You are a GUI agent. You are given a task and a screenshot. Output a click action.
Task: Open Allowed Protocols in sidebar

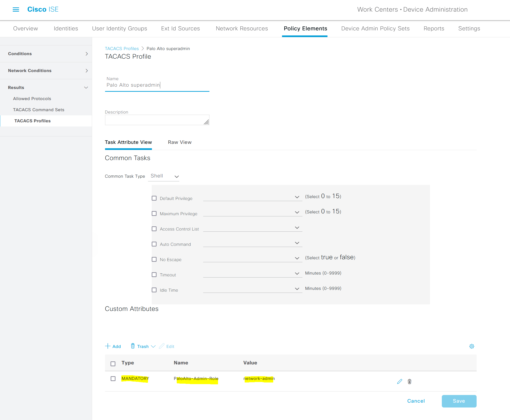[x=32, y=99]
